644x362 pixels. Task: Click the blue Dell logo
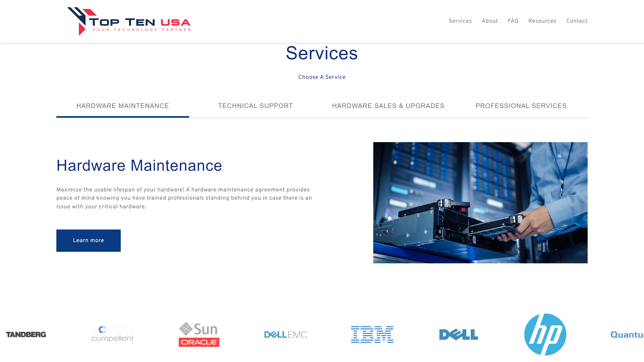point(458,334)
